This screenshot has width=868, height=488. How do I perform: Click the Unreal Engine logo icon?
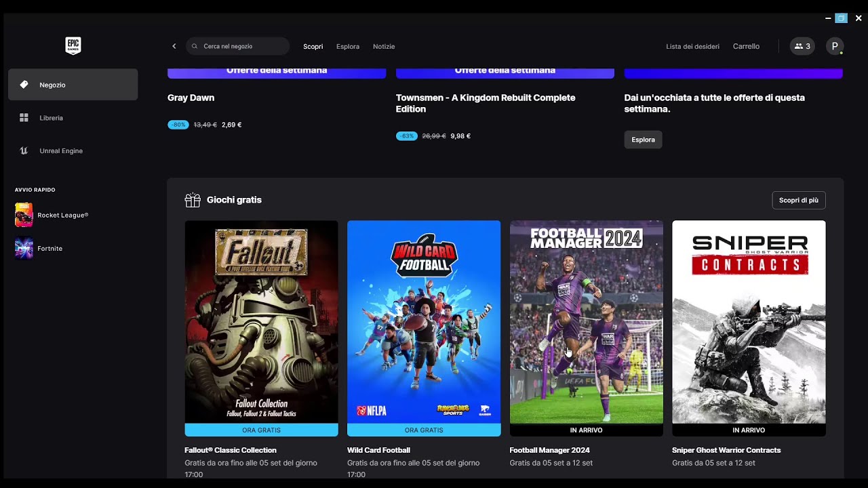(24, 150)
